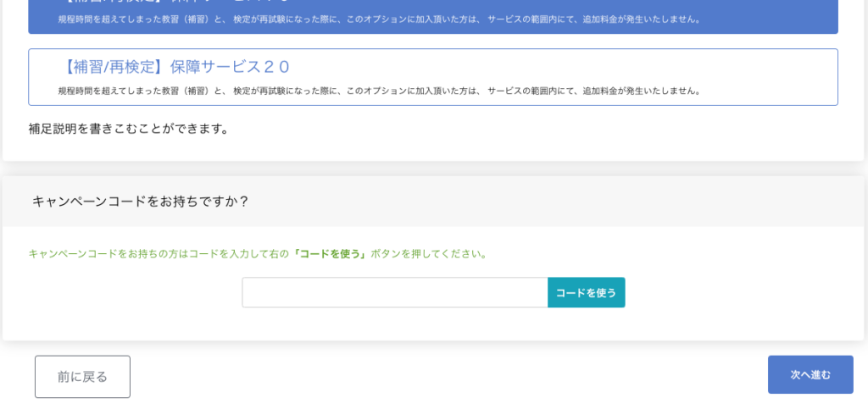868x409 pixels.
Task: Click the campaign code input field
Action: (x=394, y=292)
